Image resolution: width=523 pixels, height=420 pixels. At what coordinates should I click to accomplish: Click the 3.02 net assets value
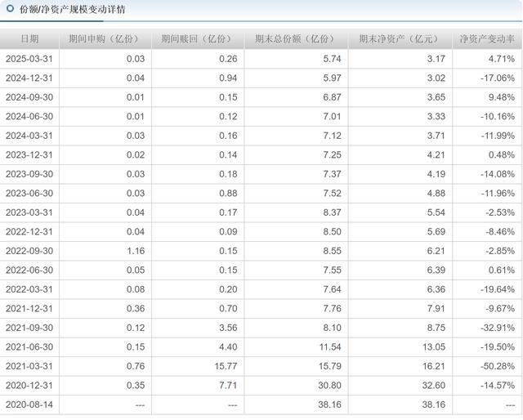(x=436, y=78)
